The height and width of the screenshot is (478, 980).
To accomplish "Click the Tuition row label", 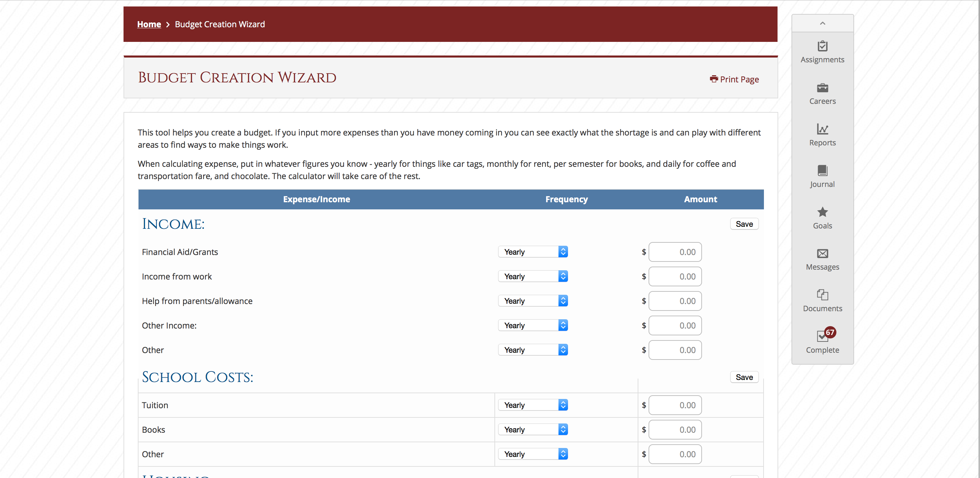I will (155, 405).
